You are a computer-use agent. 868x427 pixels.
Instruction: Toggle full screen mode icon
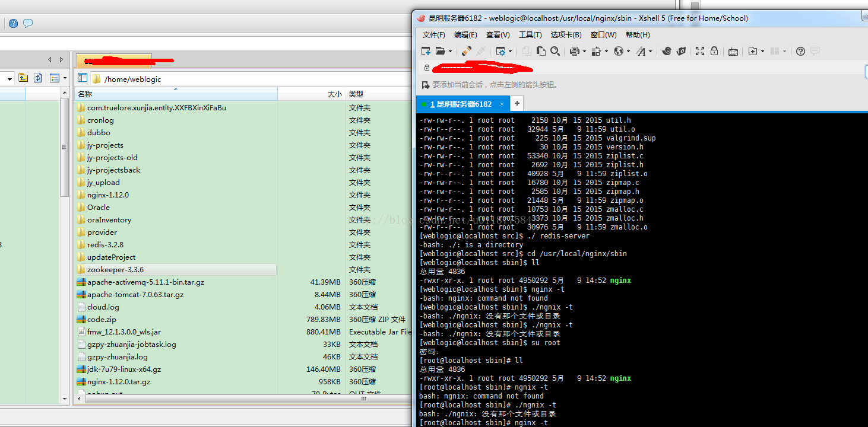(x=699, y=52)
